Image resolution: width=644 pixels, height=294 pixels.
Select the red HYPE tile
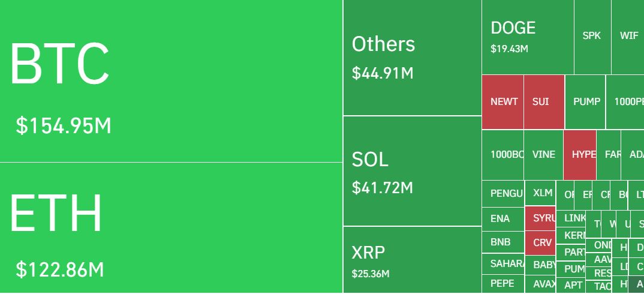pyautogui.click(x=579, y=155)
